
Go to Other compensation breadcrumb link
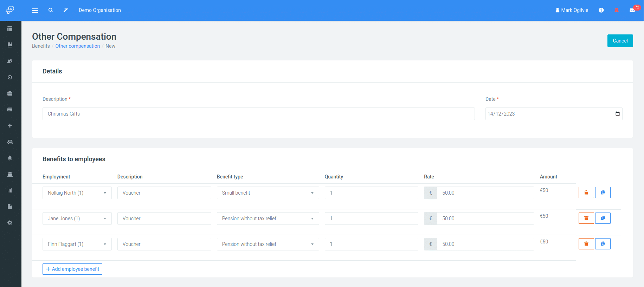(77, 46)
